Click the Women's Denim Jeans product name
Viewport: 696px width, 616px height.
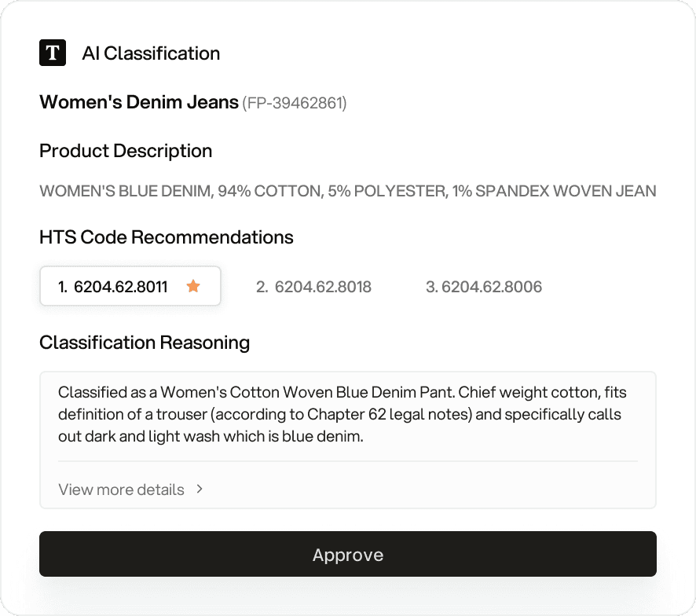[x=139, y=102]
